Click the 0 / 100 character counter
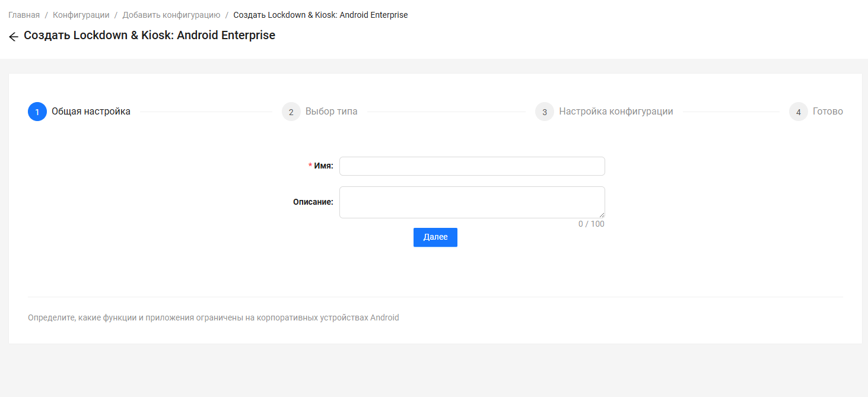Image resolution: width=868 pixels, height=397 pixels. click(x=591, y=224)
